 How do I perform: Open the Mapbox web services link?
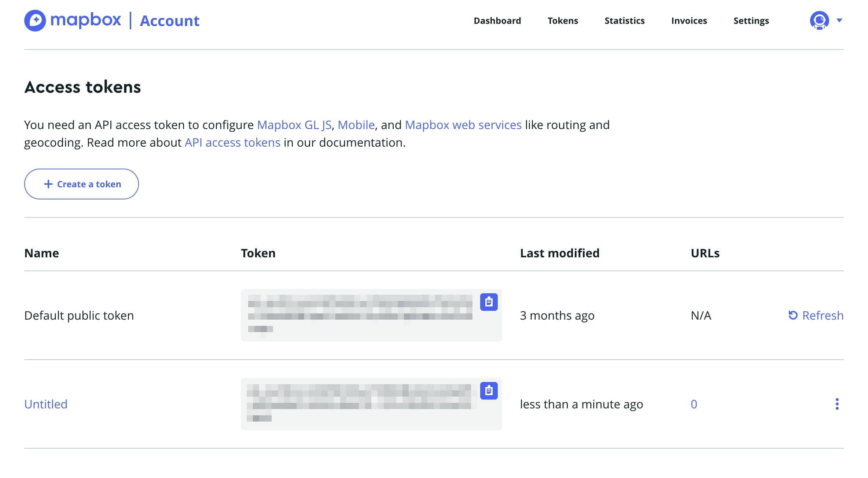(x=463, y=125)
